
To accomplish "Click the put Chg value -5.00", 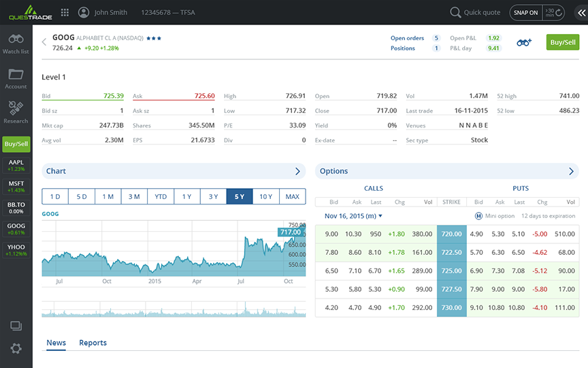I will pyautogui.click(x=540, y=234).
